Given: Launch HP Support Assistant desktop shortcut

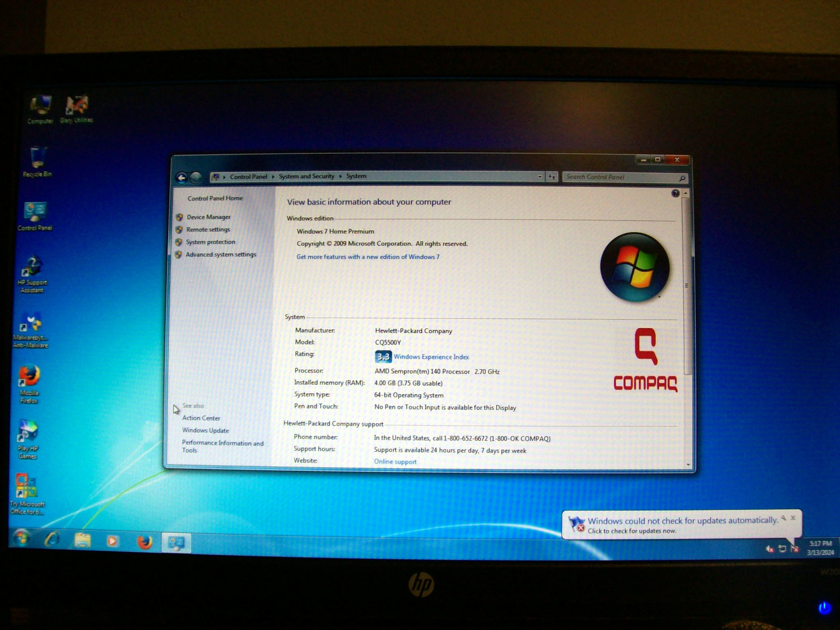Looking at the screenshot, I should pos(32,274).
